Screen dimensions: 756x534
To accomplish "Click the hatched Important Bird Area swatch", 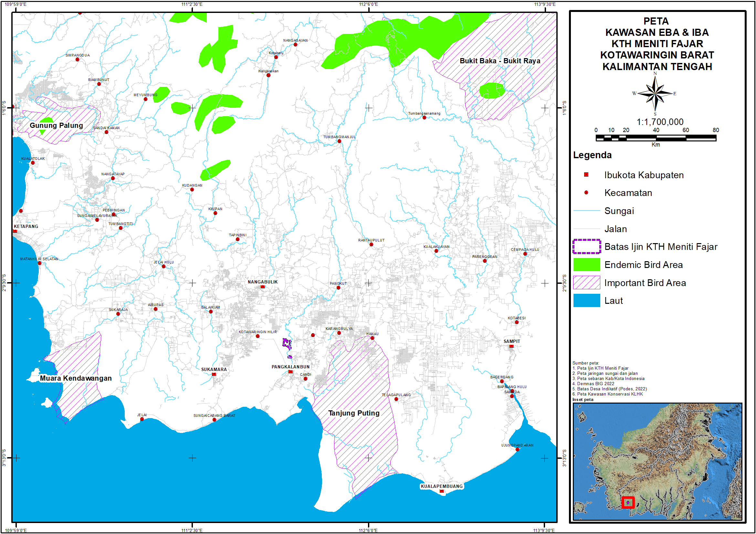I will click(586, 282).
